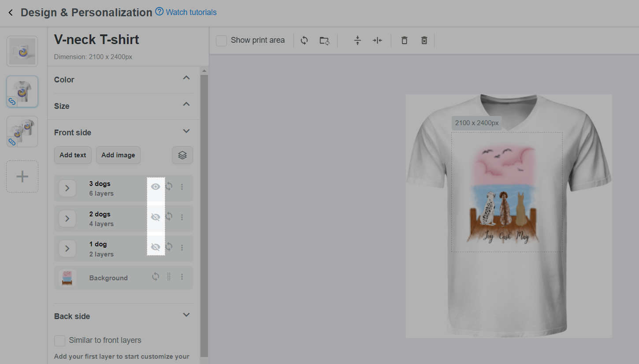Collapse the Front side section
Viewport: 639px width, 364px height.
tap(186, 131)
